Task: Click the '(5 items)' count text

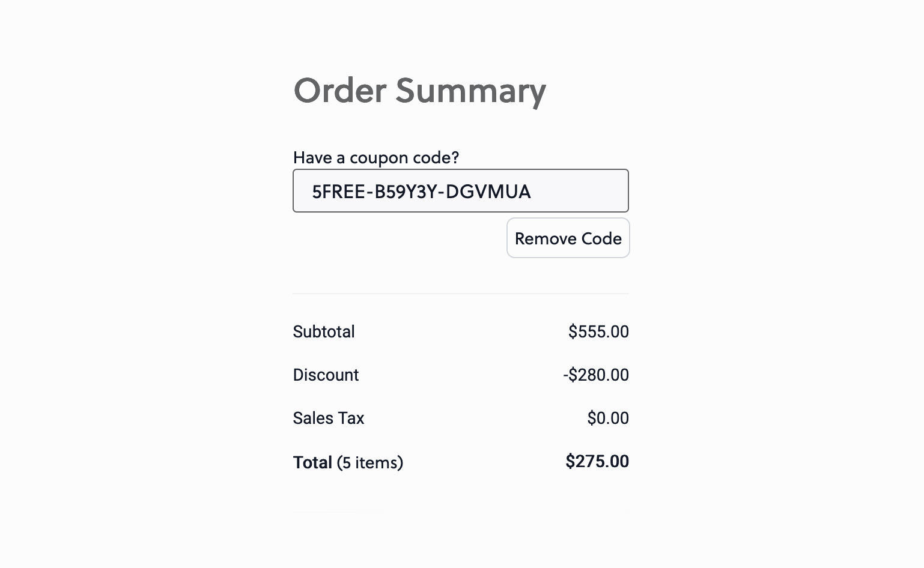Action: [x=370, y=462]
